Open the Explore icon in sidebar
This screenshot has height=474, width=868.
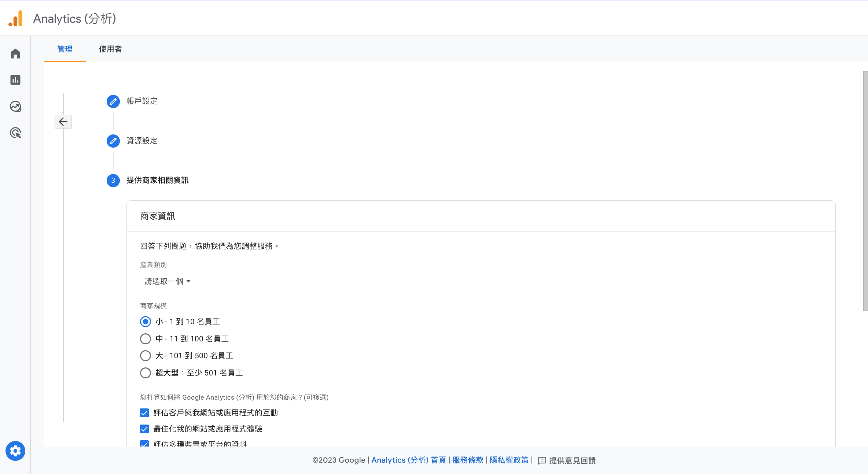pyautogui.click(x=15, y=107)
